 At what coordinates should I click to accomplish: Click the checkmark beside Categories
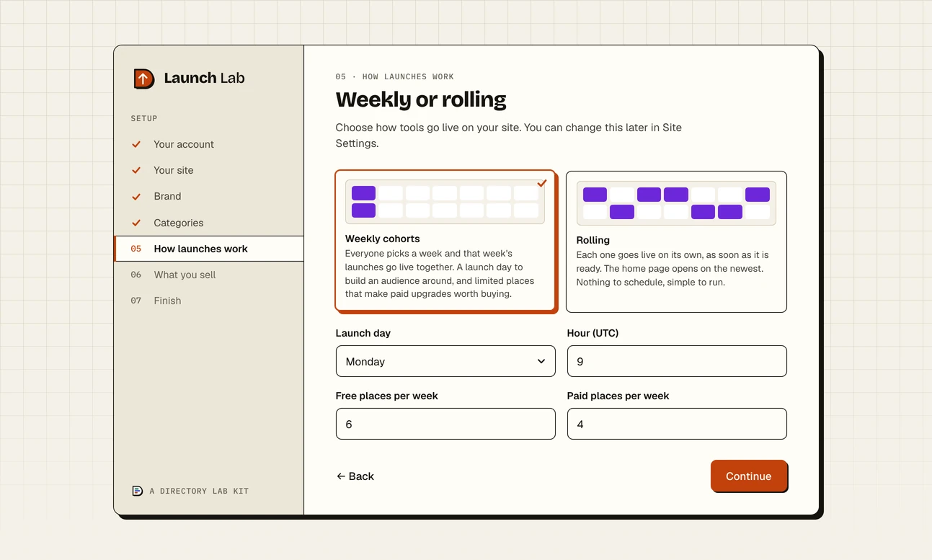point(136,223)
